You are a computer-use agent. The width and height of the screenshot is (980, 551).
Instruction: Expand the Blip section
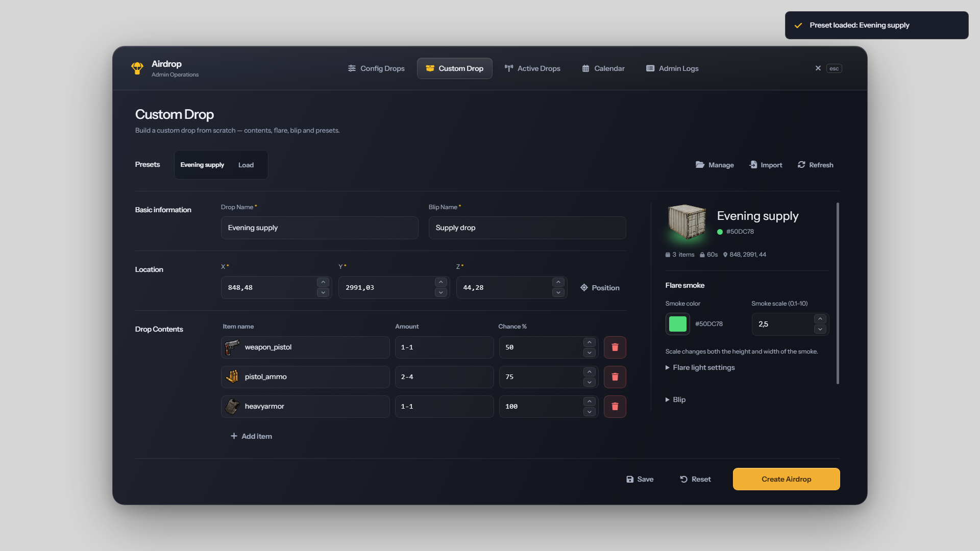[676, 400]
